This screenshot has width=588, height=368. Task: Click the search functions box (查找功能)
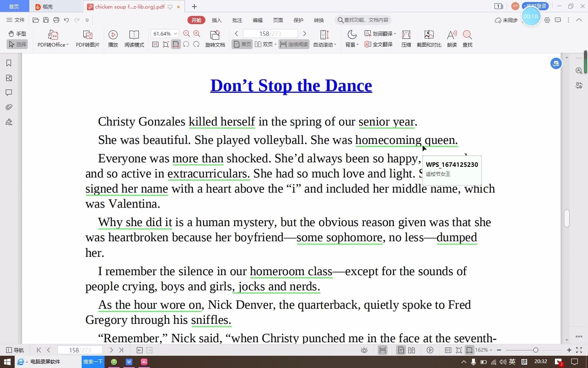[x=363, y=20]
